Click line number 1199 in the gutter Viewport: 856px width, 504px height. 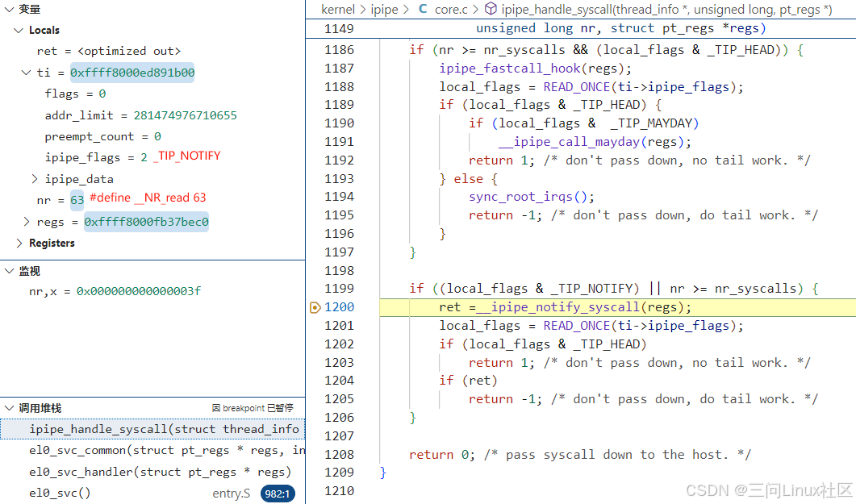point(339,289)
